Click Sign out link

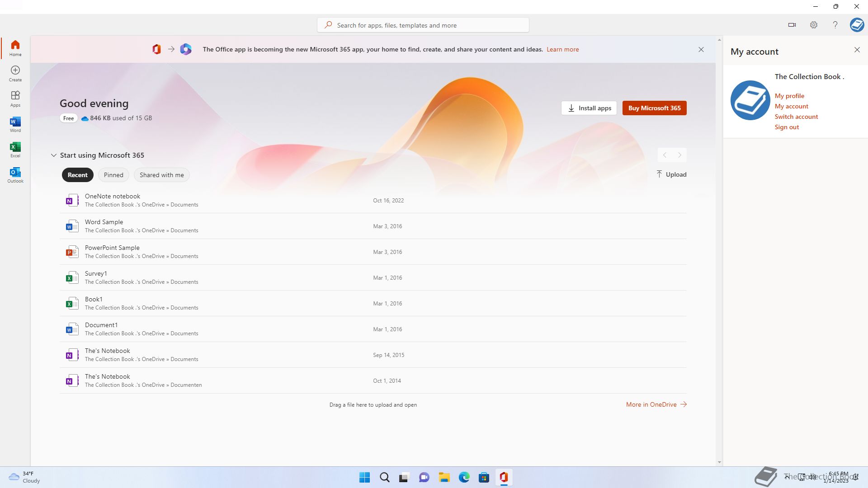click(787, 127)
